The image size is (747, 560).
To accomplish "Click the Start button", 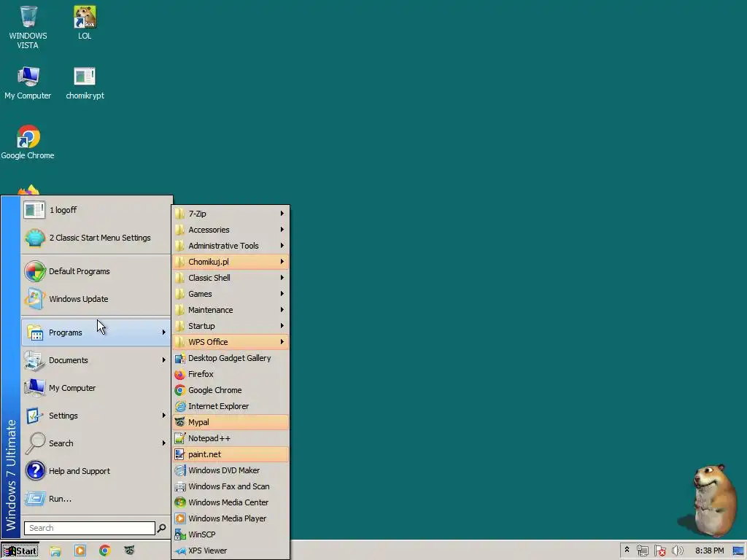I will pos(20,551).
